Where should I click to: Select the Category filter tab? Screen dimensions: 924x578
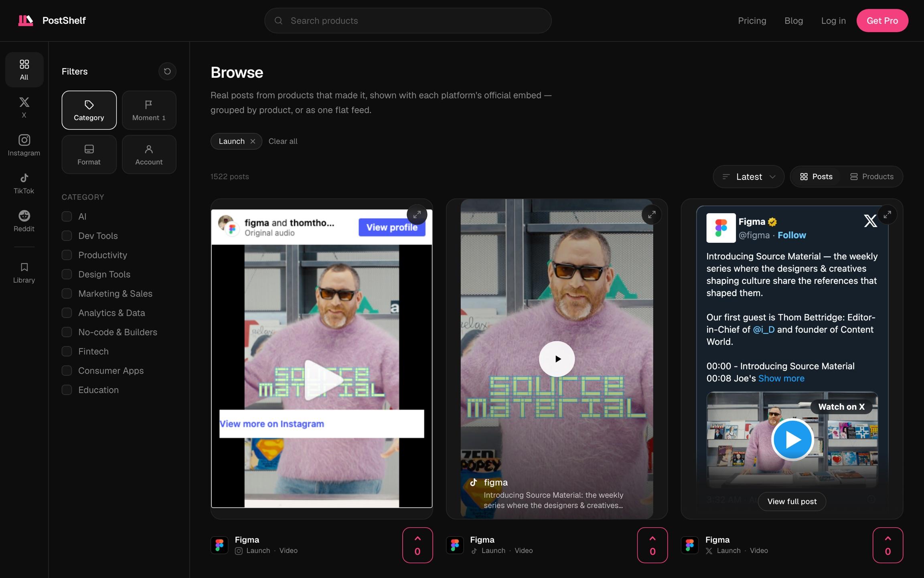click(89, 110)
